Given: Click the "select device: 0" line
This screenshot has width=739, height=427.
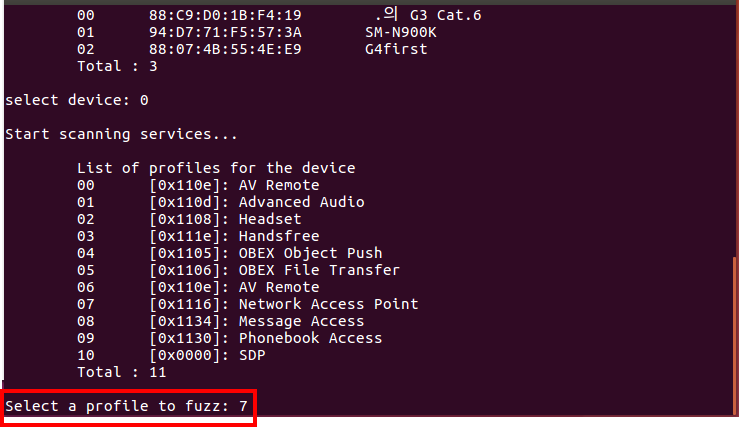Looking at the screenshot, I should coord(77,100).
